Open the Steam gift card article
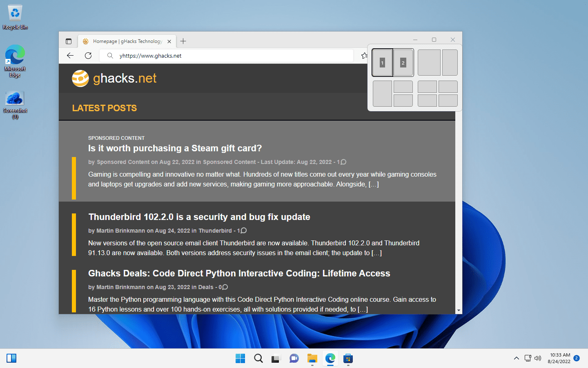Screen dimensions: 588x368 (x=175, y=148)
